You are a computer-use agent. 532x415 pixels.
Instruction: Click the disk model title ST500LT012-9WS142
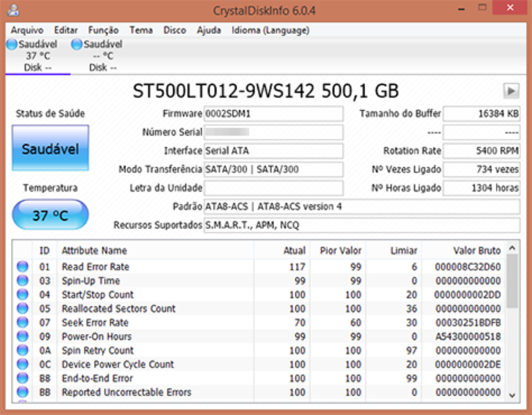click(x=224, y=91)
